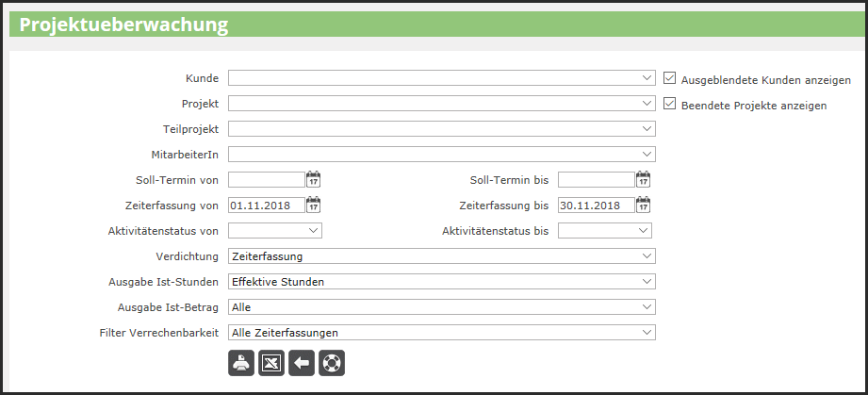Open Verdichtung dropdown showing Zeiterfassung
Viewport: 868px width, 395px height.
coord(442,255)
